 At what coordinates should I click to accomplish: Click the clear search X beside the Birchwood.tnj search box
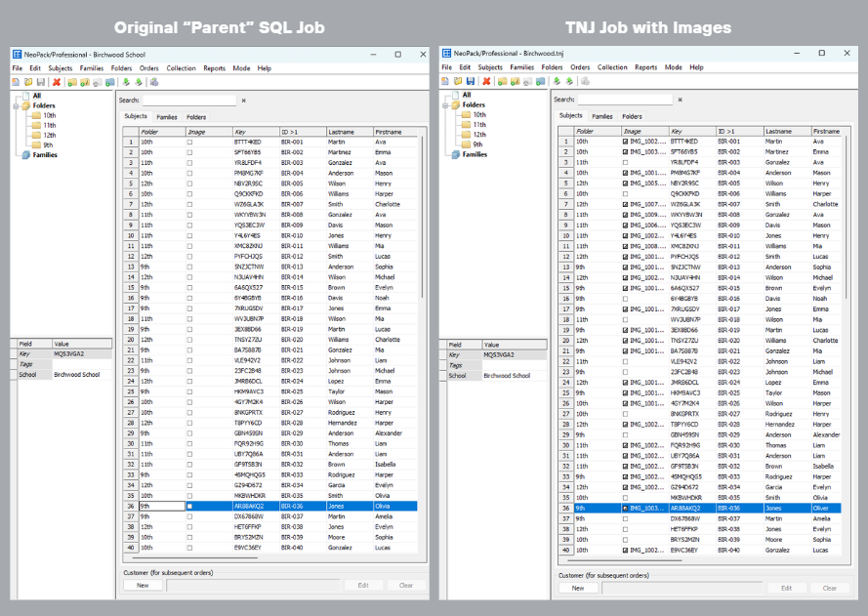679,100
